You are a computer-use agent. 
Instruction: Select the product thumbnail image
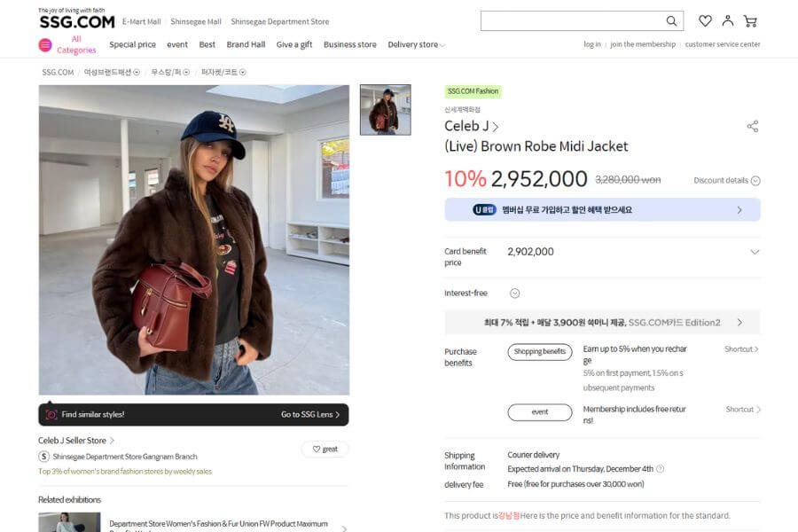pos(385,110)
